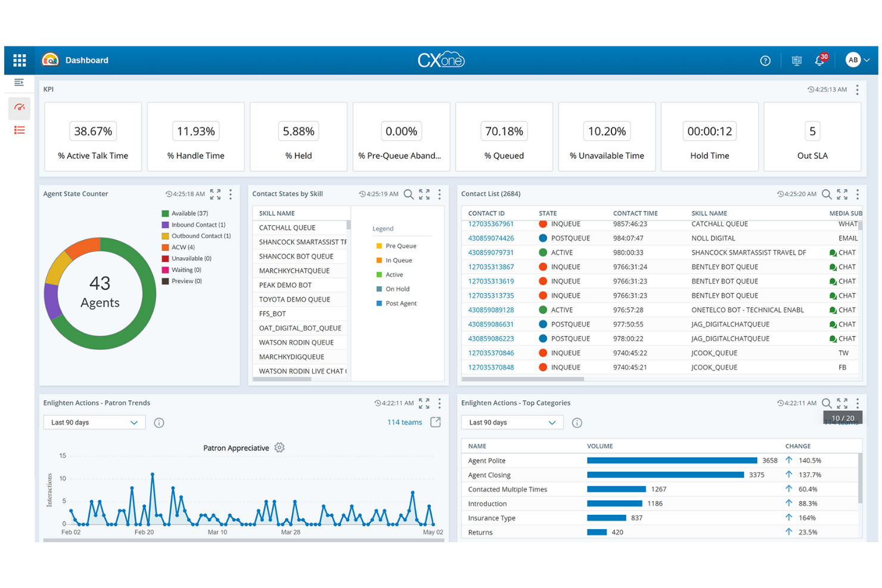This screenshot has width=882, height=588.
Task: Open the notifications bell with 30 alerts
Action: (819, 60)
